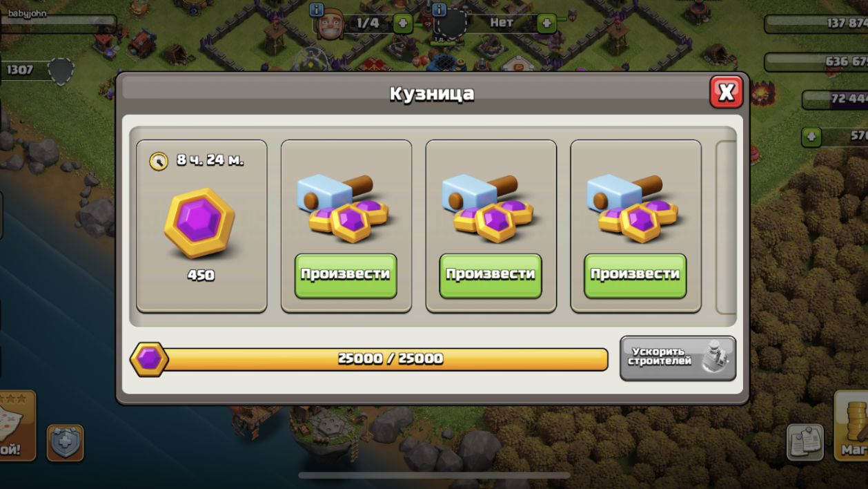Click Произвести in the middle crafting slot
The width and height of the screenshot is (868, 489).
(491, 276)
